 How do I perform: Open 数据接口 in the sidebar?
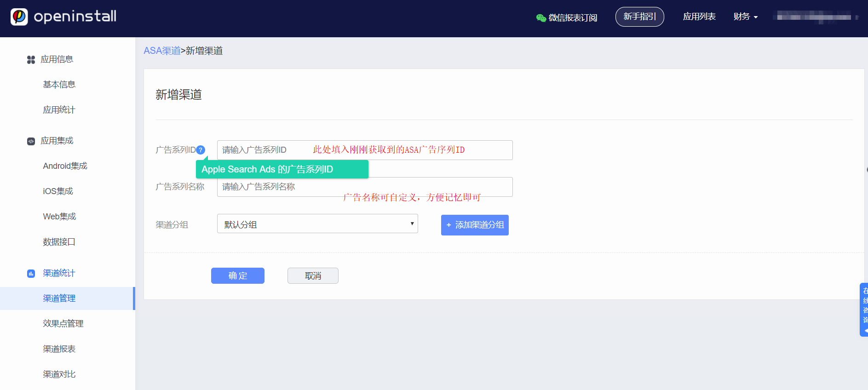pos(59,242)
